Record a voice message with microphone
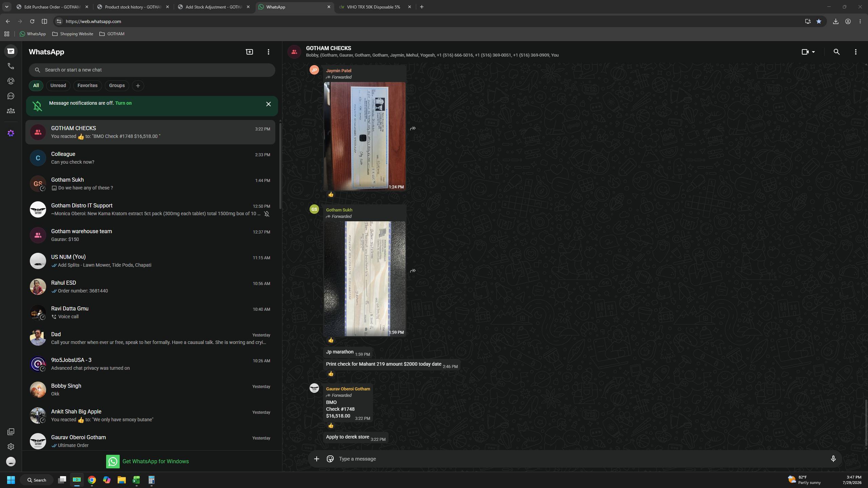Viewport: 868px width, 488px height. coord(833,459)
